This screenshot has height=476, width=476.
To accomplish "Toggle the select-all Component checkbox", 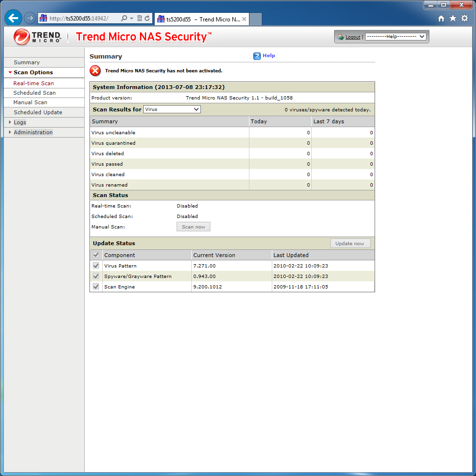I will (96, 255).
